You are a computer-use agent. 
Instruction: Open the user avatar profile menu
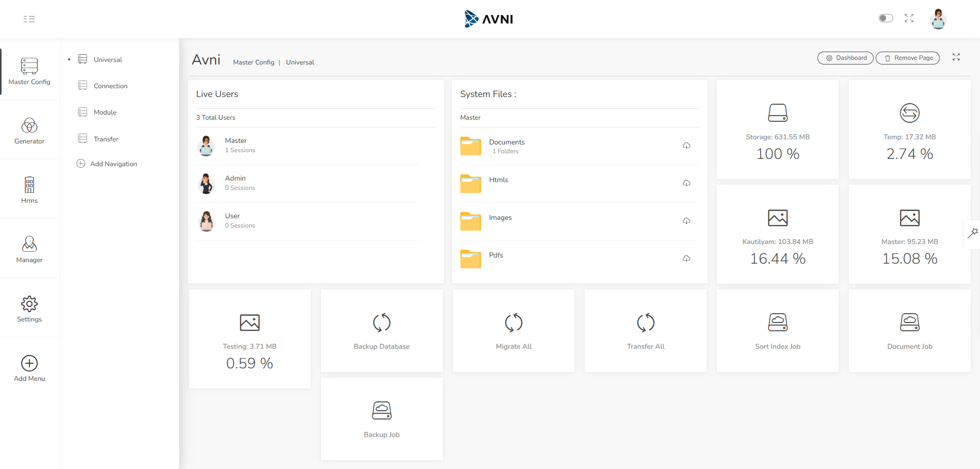938,19
